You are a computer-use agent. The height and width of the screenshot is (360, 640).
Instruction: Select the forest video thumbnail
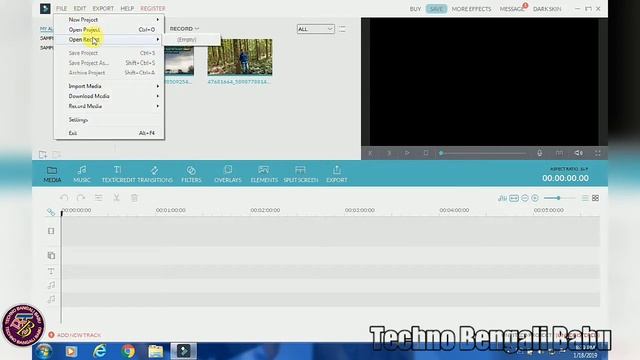[240, 57]
